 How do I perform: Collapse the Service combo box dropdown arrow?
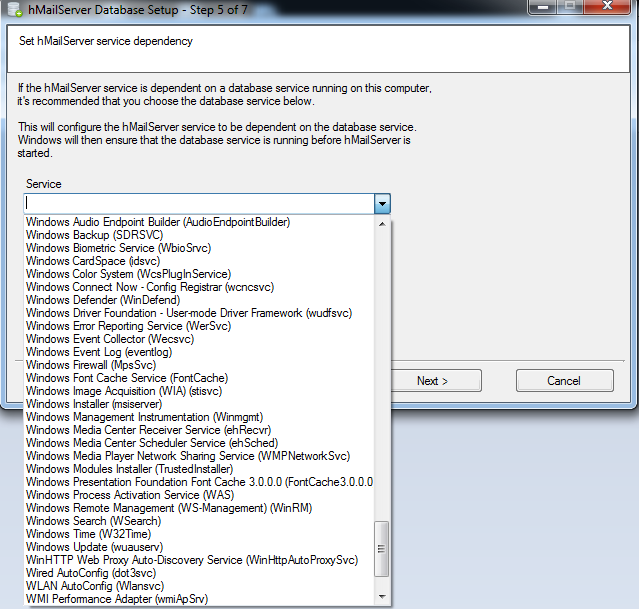[382, 203]
